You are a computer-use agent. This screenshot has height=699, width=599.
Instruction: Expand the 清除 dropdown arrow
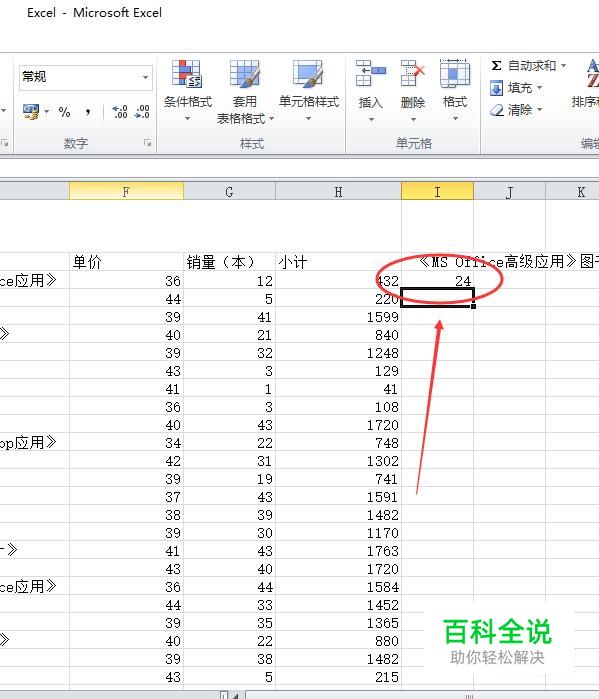[539, 110]
